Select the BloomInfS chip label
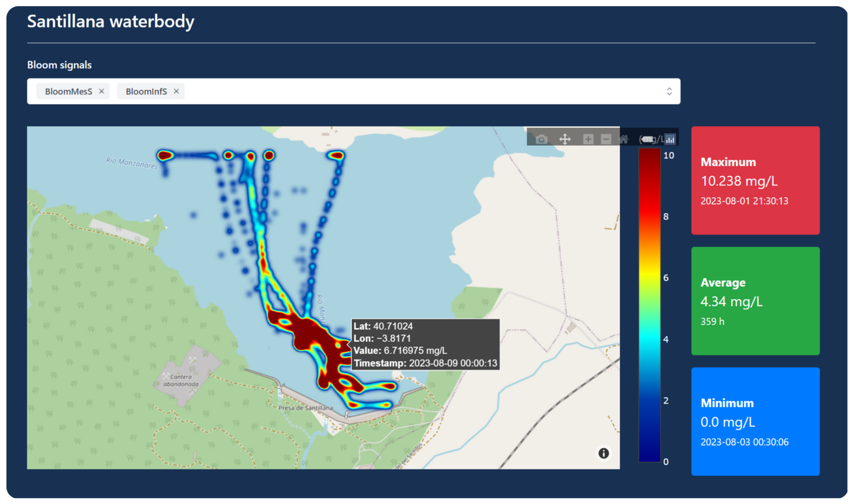The width and height of the screenshot is (854, 504). [x=146, y=91]
